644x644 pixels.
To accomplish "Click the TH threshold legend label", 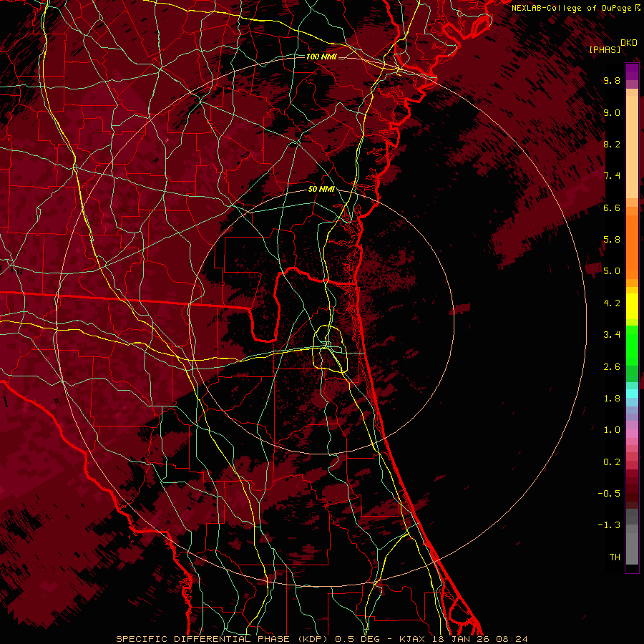I will pos(615,557).
